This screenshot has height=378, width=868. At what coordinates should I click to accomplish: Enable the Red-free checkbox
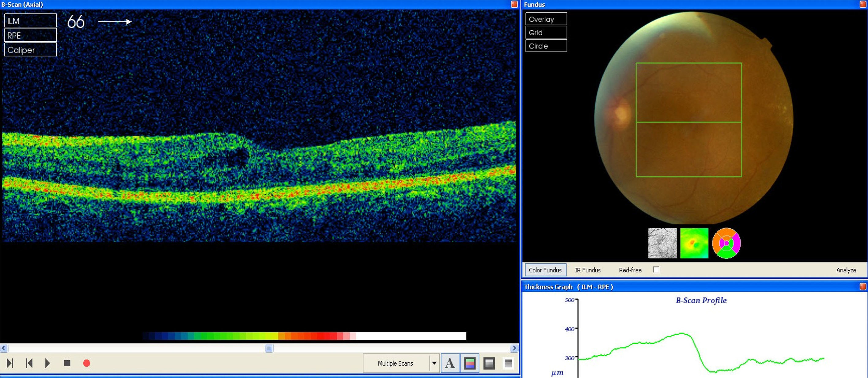coord(656,270)
